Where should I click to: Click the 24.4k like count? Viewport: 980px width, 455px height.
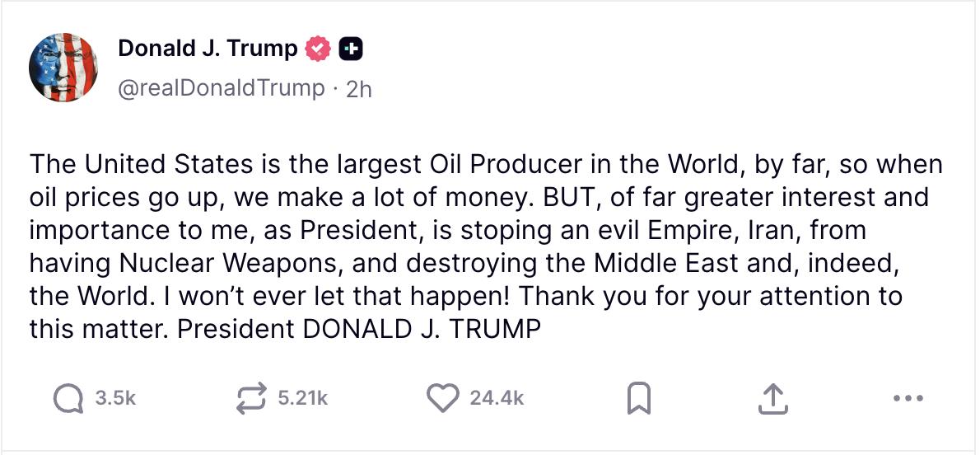(497, 399)
